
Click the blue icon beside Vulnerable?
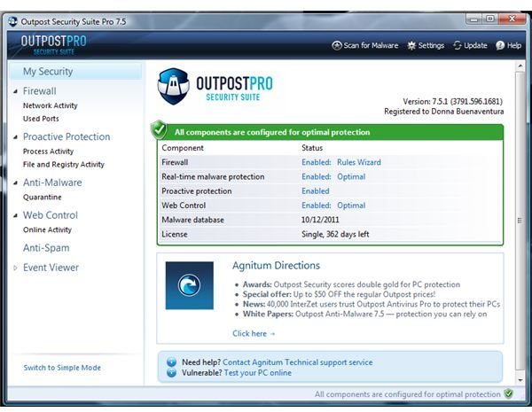pyautogui.click(x=172, y=373)
